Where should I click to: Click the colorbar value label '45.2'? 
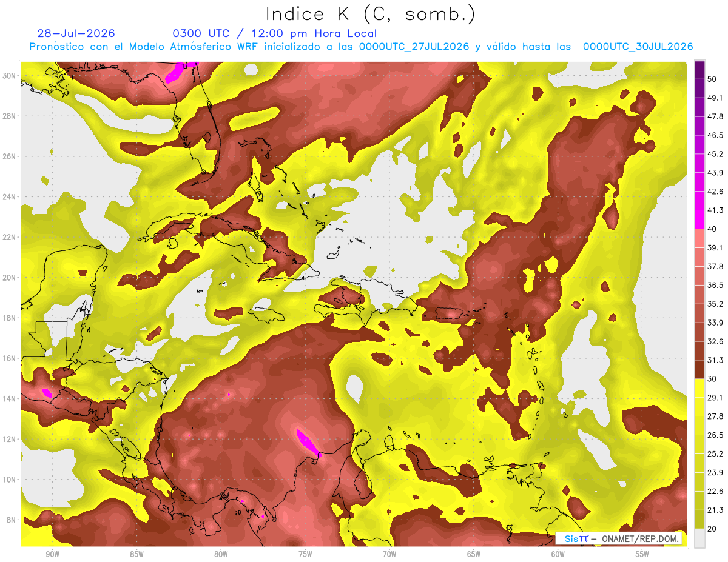point(716,153)
